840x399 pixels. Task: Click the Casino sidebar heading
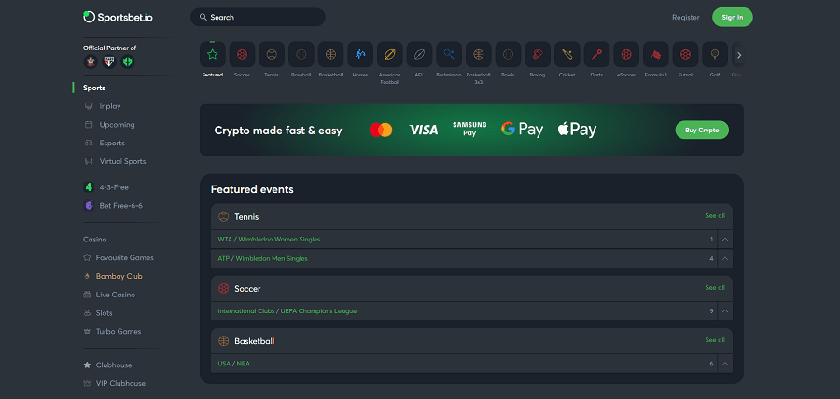[x=95, y=239]
